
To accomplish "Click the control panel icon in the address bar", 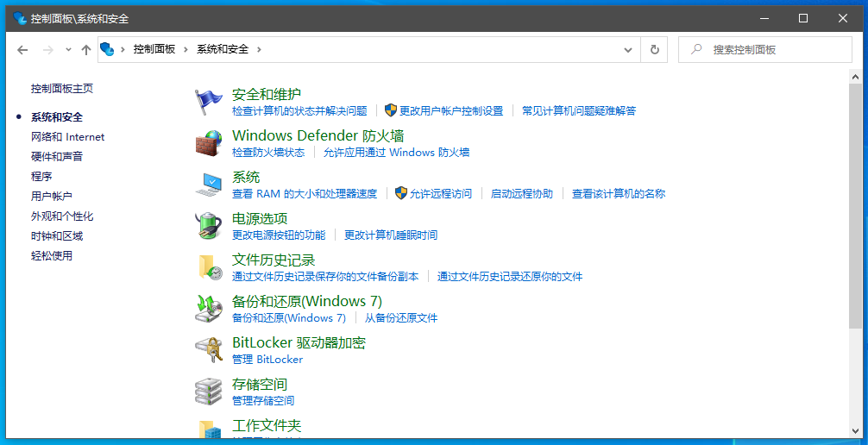I will pos(107,49).
